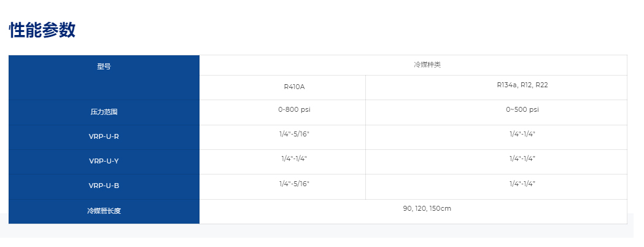Click VRP-U-R value under R134a, R12, R22

(522, 134)
